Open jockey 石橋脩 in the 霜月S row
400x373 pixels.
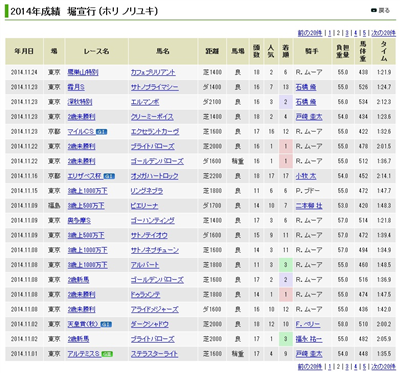(306, 87)
